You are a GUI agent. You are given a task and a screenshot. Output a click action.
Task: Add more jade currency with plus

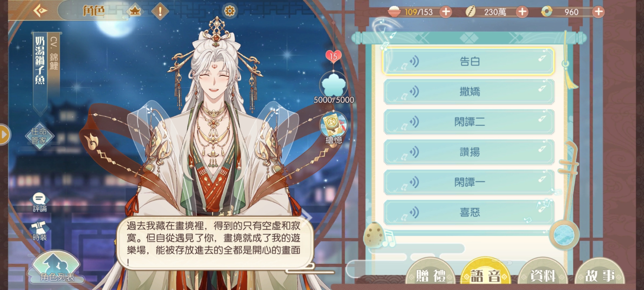click(599, 12)
